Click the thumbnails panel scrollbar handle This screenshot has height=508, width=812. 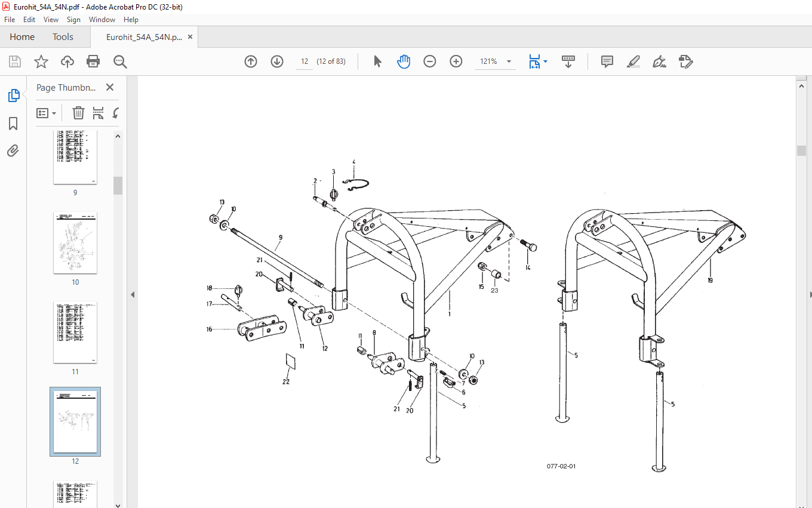point(118,185)
